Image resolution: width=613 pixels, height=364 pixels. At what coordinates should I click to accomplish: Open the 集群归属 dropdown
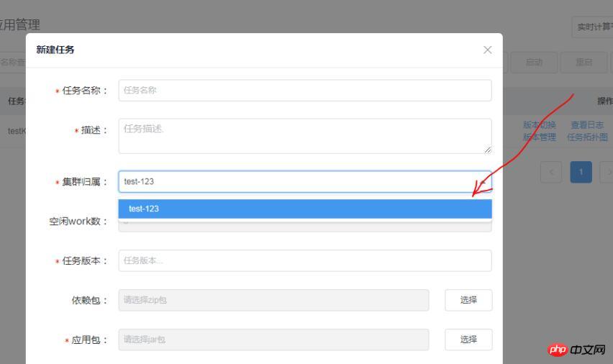point(305,181)
